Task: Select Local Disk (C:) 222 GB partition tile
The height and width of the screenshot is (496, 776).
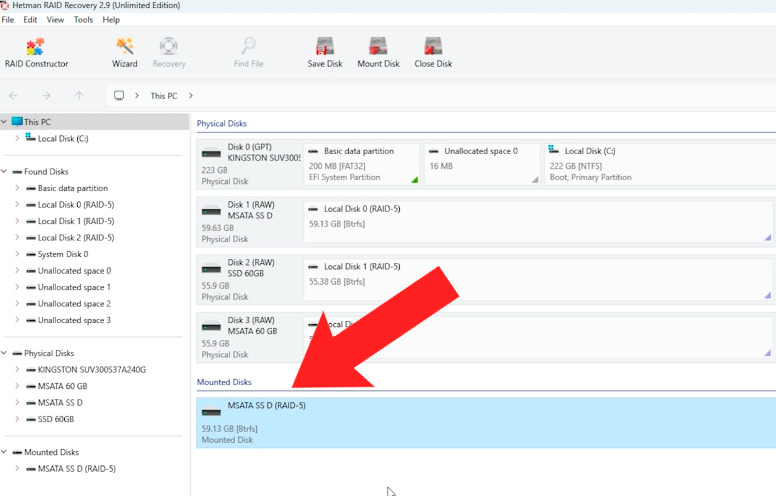Action: point(660,164)
